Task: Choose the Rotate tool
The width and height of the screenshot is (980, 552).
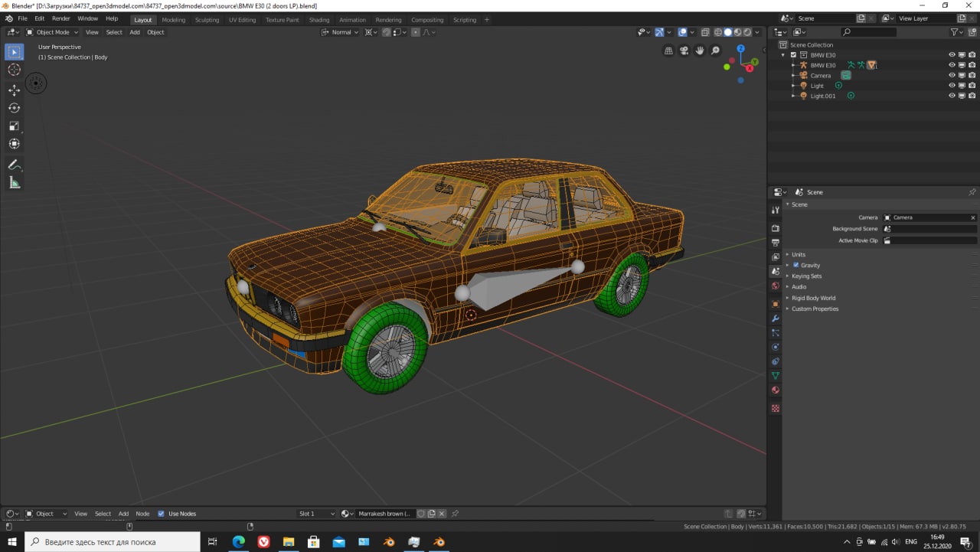Action: point(15,108)
